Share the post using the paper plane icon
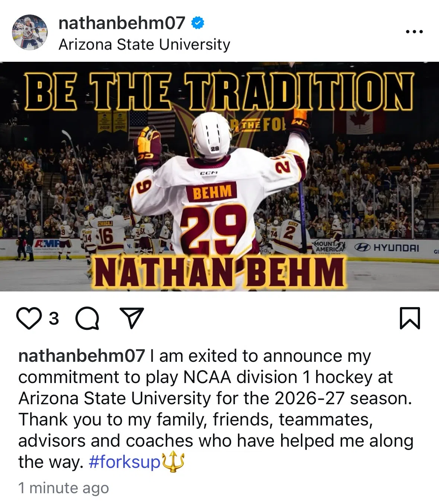Image resolution: width=439 pixels, height=504 pixels. [131, 318]
